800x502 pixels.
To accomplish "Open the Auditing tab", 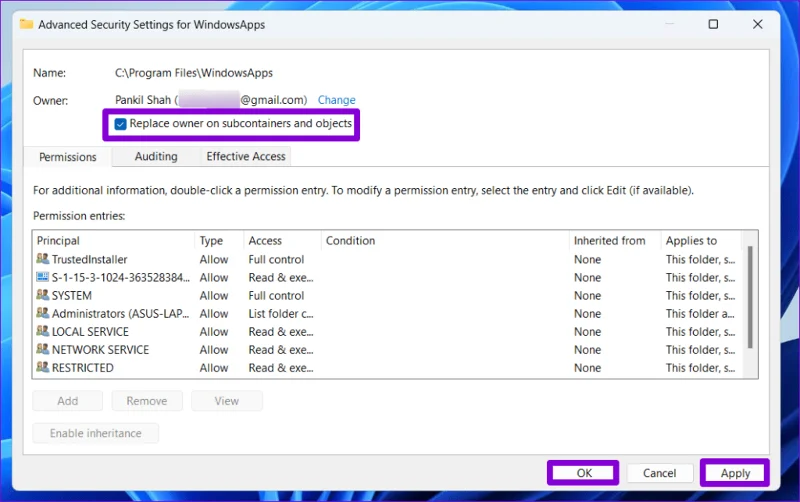I will (156, 156).
